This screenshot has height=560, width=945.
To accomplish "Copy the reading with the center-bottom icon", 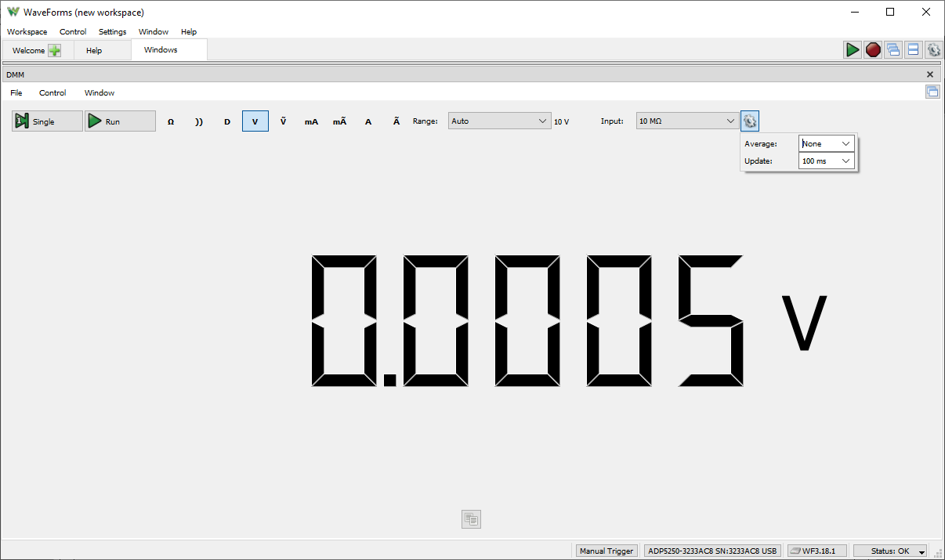I will pos(471,518).
